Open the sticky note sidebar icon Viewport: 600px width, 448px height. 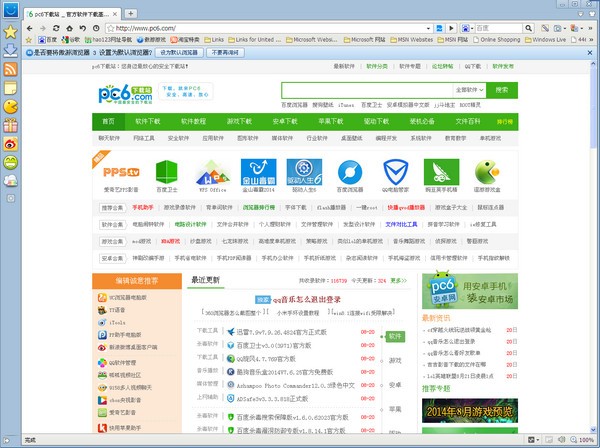(x=10, y=88)
